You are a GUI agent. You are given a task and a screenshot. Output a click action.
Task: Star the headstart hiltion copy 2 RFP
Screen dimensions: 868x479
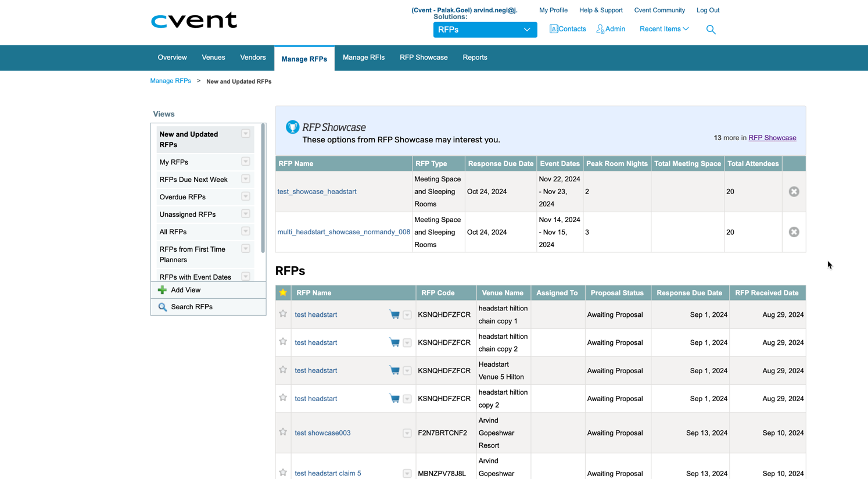tap(283, 398)
